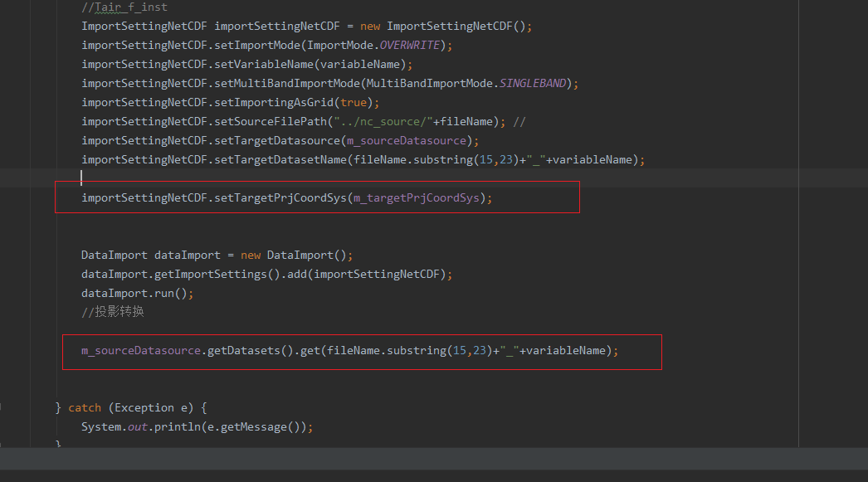Click the setTargetDatasetName line

363,159
